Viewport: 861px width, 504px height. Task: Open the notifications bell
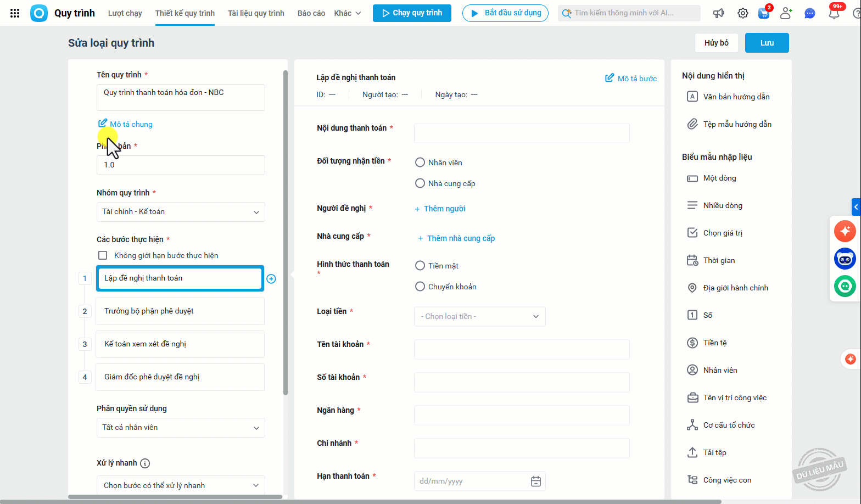coord(834,13)
